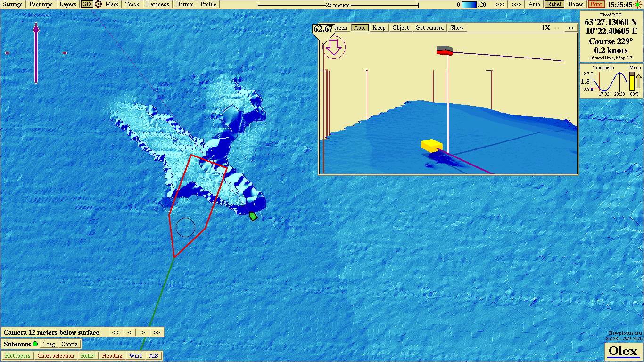Open the Chart selection list

(x=56, y=356)
